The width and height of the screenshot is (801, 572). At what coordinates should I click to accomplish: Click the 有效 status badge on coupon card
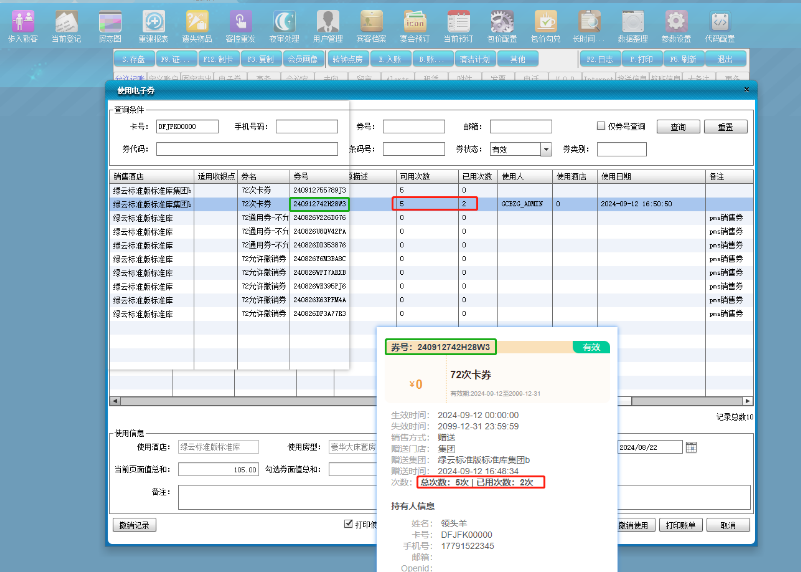[591, 347]
